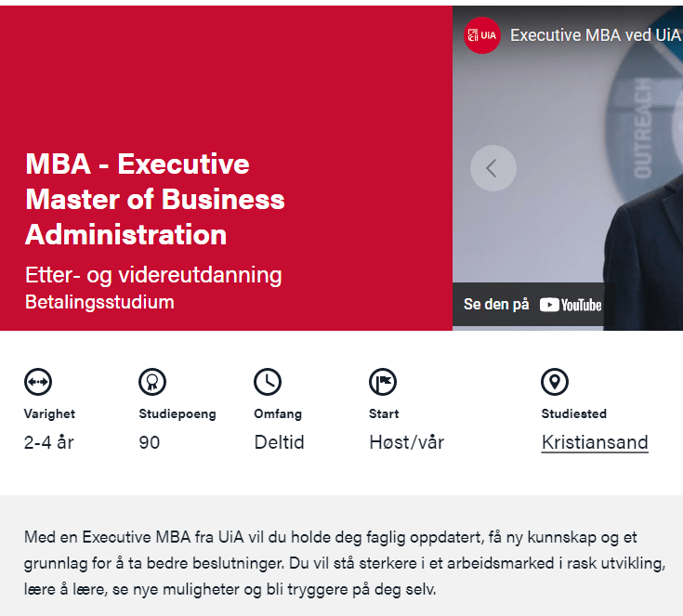This screenshot has height=616, width=683.
Task: Click the Start flag icon
Action: point(383,381)
